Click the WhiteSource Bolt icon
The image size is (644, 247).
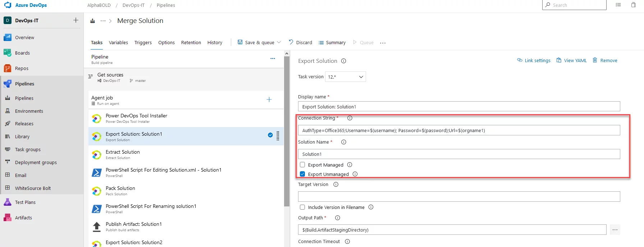[x=8, y=188]
